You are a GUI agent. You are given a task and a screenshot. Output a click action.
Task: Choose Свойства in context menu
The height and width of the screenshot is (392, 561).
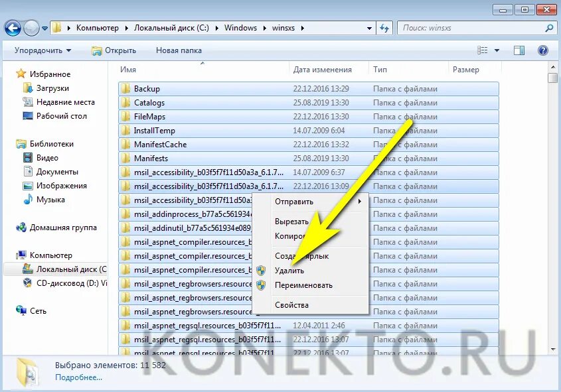pyautogui.click(x=311, y=305)
